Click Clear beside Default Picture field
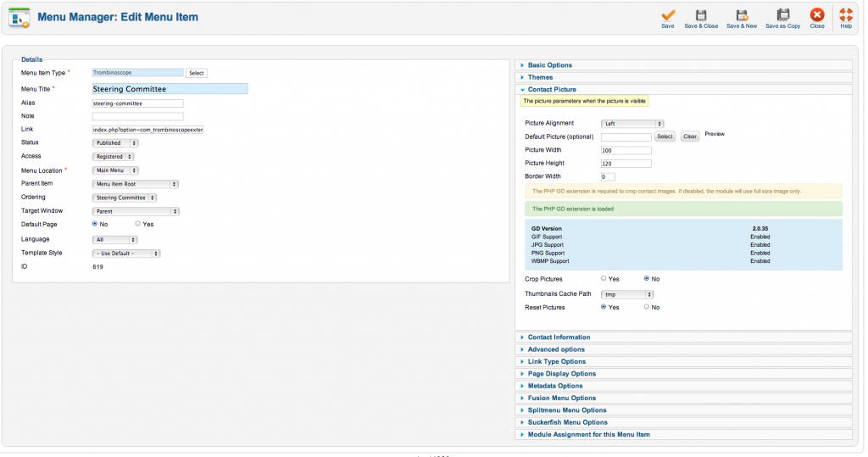The height and width of the screenshot is (457, 868). pyautogui.click(x=689, y=137)
